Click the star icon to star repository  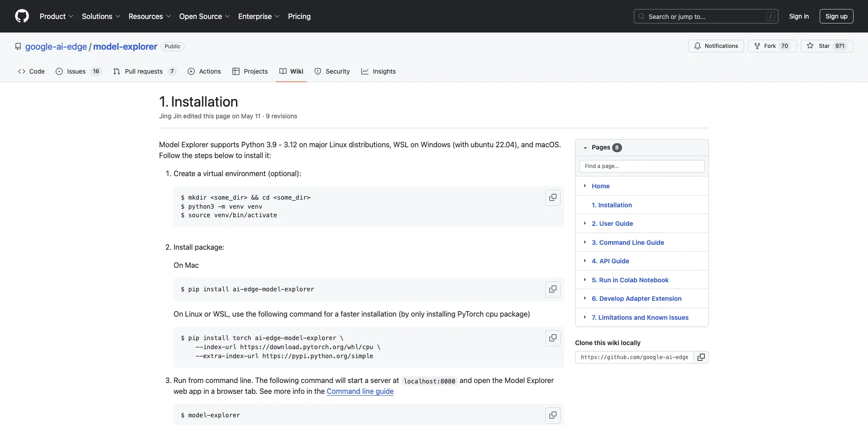[810, 46]
